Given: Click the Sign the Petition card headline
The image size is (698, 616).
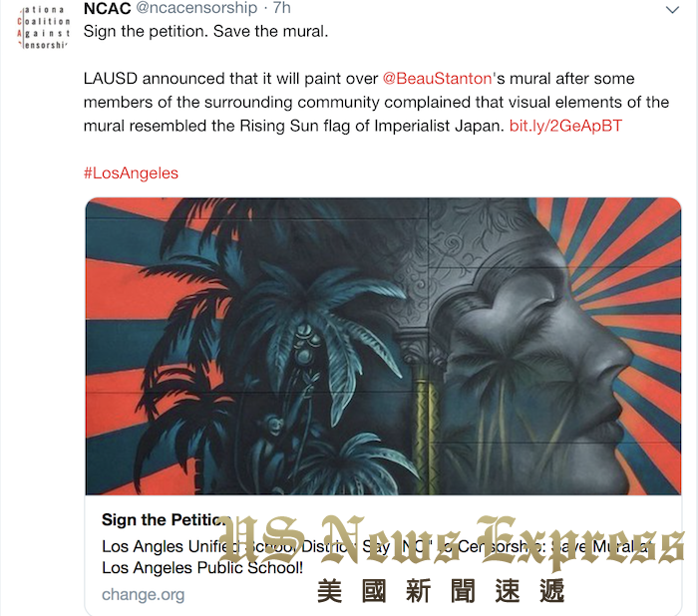Looking at the screenshot, I should [165, 519].
